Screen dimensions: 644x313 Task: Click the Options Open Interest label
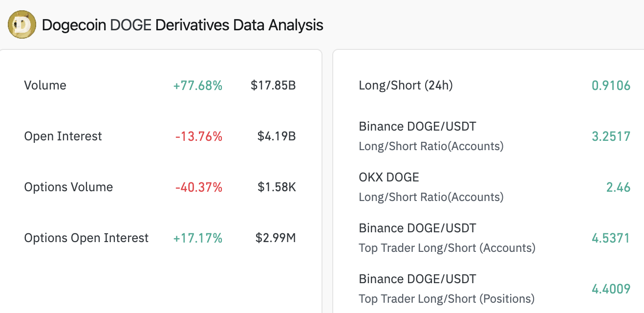(x=86, y=238)
